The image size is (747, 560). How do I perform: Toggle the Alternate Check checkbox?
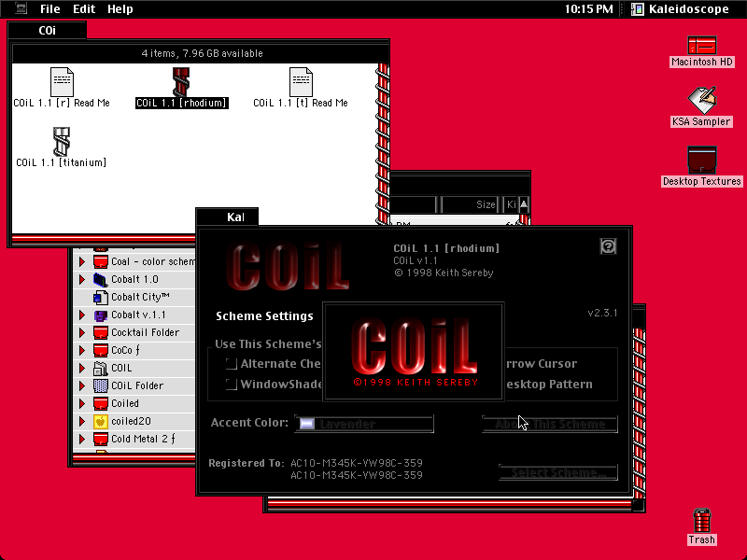coord(232,364)
